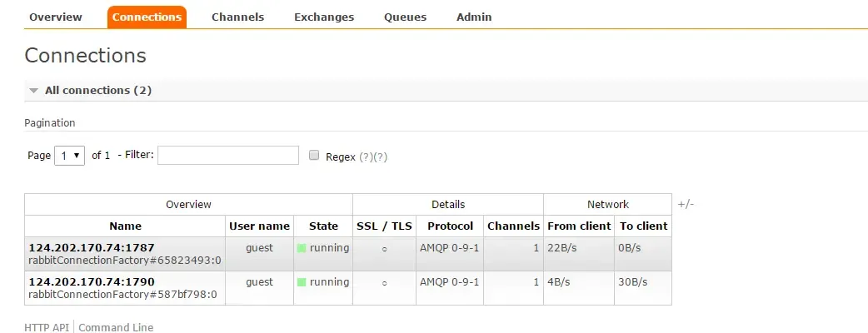Click the +/- column toggle
The height and width of the screenshot is (333, 868).
tap(686, 204)
